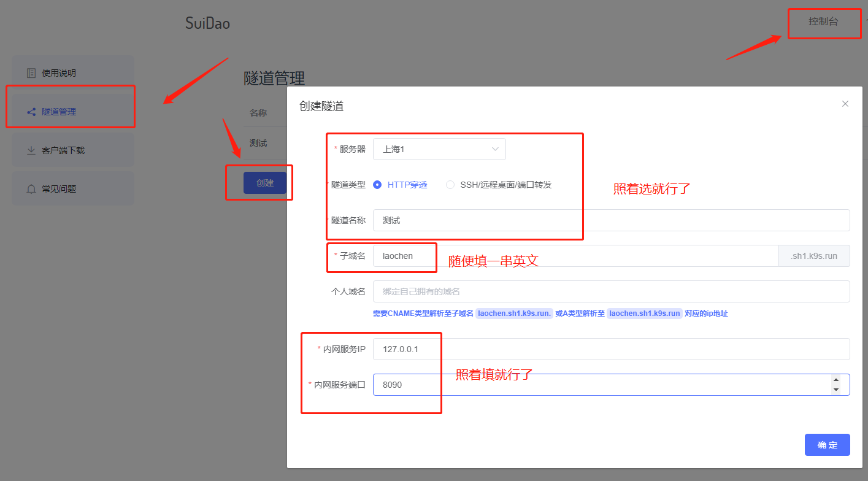Viewport: 868px width, 481px height.
Task: Open 客户端下载 in the sidebar
Action: point(73,150)
